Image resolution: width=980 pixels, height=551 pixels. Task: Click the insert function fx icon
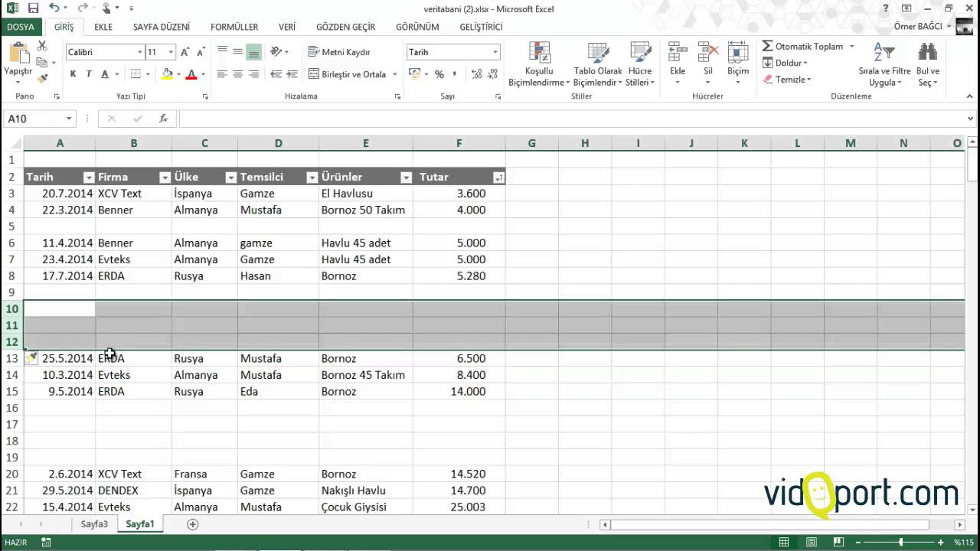(x=163, y=119)
